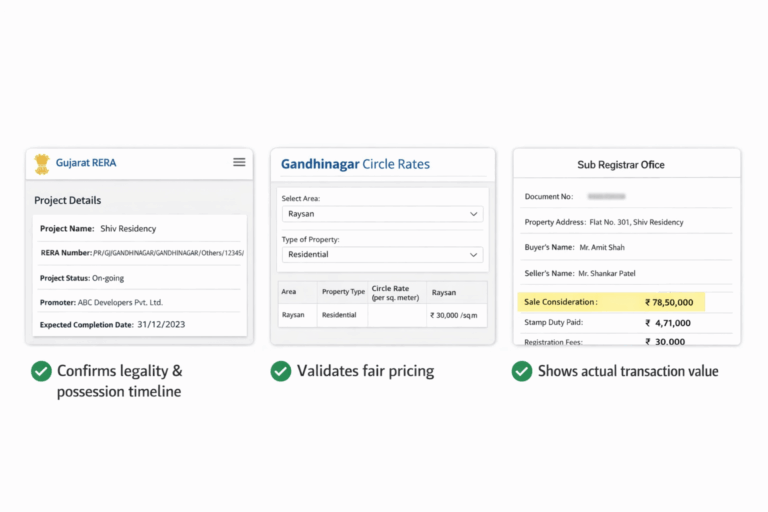Click the green checkmark beside Confirms legality
This screenshot has height=512, width=768.
pyautogui.click(x=41, y=371)
